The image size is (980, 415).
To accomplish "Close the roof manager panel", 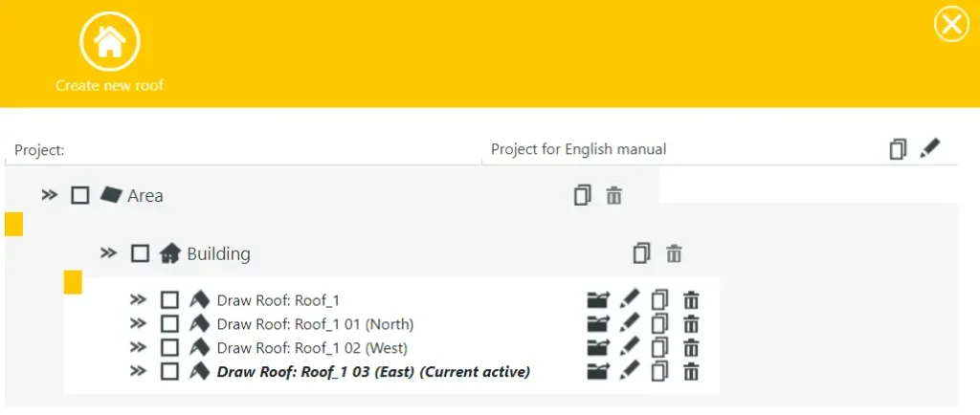I will coord(951,24).
